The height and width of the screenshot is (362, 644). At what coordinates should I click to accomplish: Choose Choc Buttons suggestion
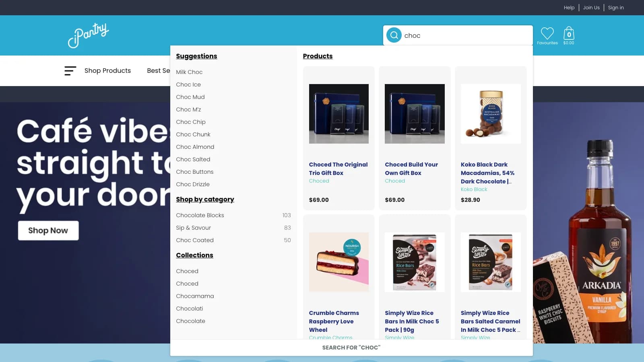(195, 172)
